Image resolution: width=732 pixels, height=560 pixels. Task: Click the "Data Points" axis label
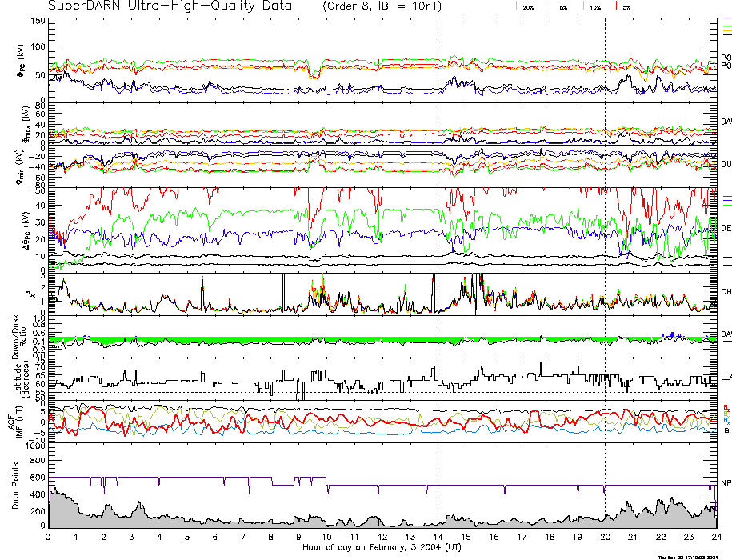pyautogui.click(x=15, y=486)
